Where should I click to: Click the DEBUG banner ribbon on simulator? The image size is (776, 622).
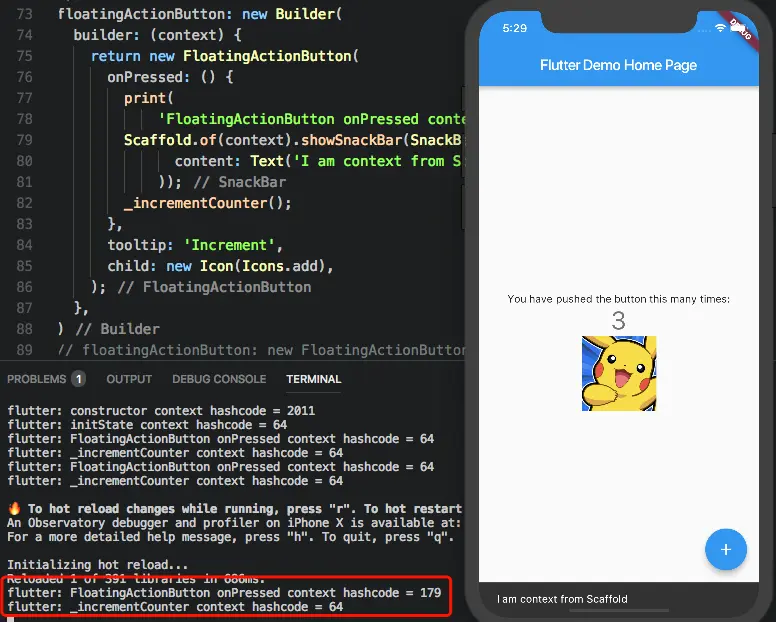(x=740, y=30)
